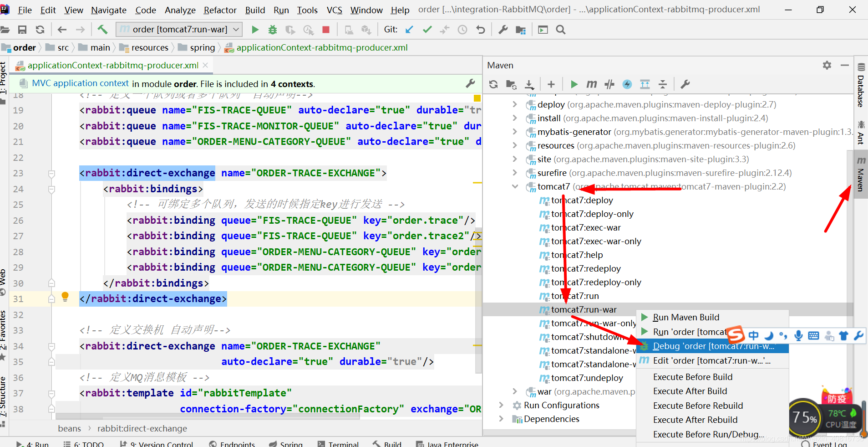This screenshot has height=447, width=868.
Task: Select 'Execute After Rebuild' menu entry
Action: click(x=712, y=420)
